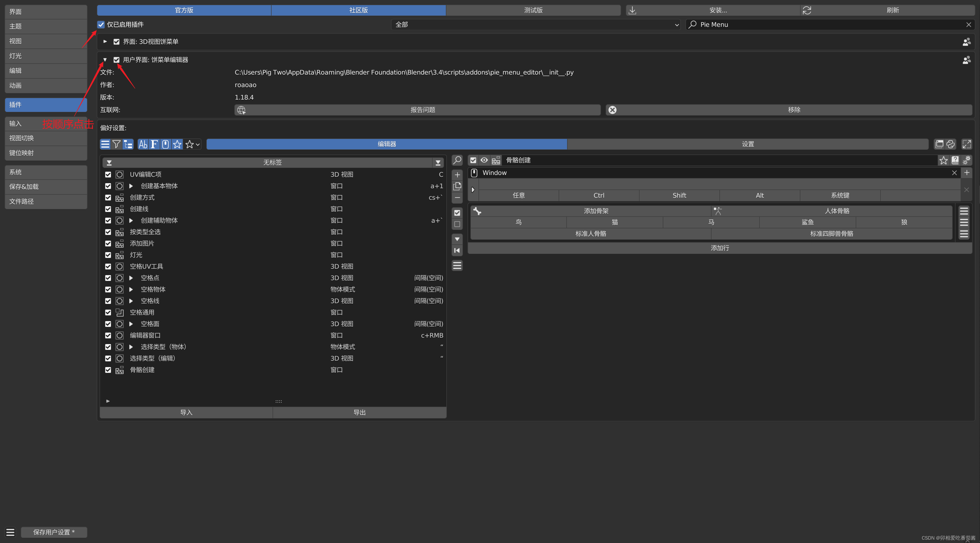Click the magnifier search icon beside the menu list

pos(457,160)
